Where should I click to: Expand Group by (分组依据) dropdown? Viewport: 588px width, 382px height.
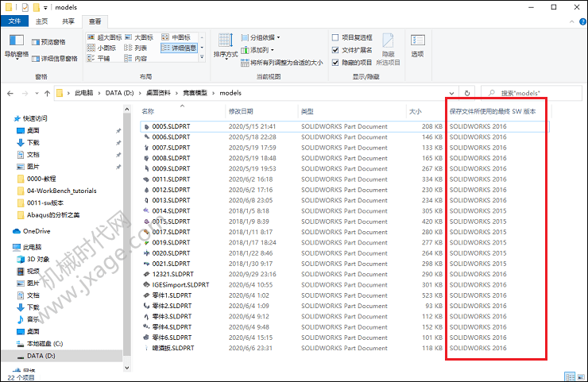(x=261, y=37)
